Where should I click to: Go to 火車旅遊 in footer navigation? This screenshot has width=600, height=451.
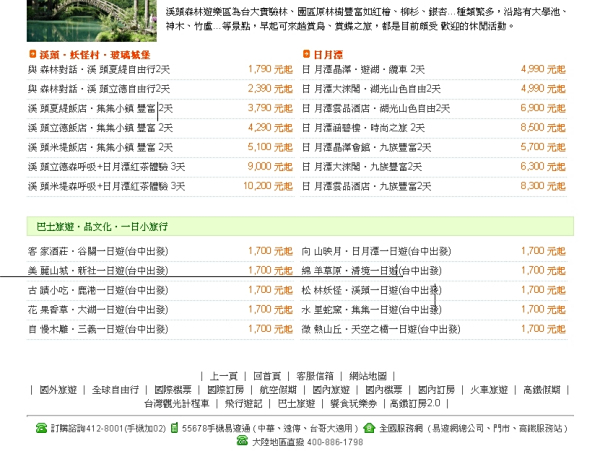pyautogui.click(x=489, y=390)
